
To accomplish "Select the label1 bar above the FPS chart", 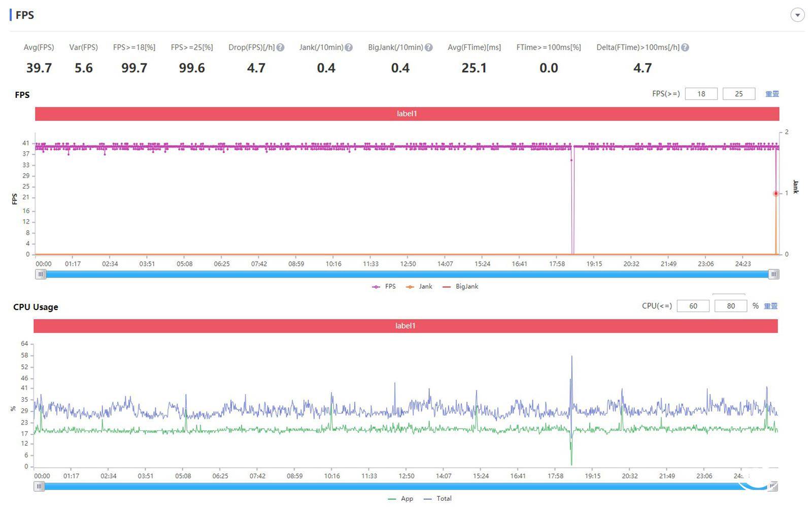I will coord(407,114).
